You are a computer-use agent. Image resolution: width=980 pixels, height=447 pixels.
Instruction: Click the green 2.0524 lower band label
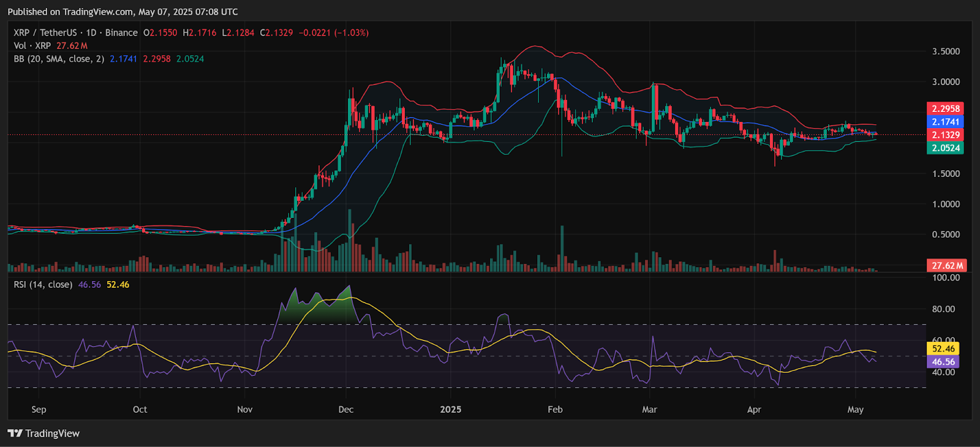tap(945, 148)
